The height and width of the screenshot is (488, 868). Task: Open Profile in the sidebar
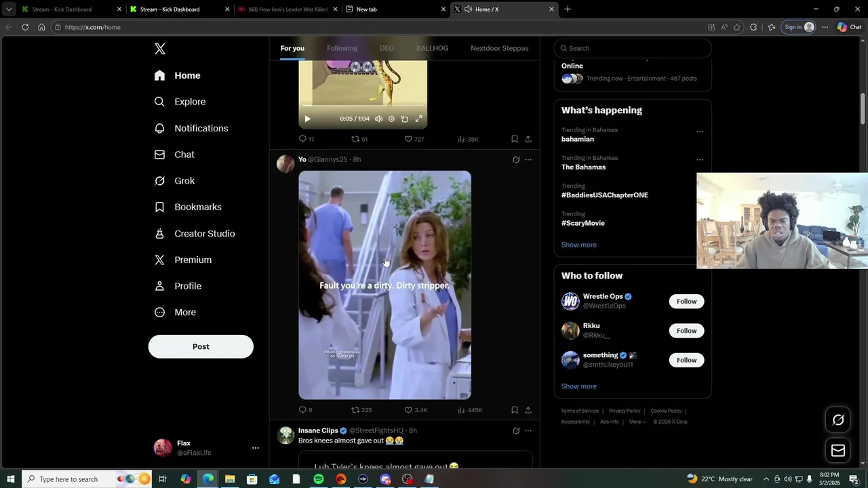(178, 286)
